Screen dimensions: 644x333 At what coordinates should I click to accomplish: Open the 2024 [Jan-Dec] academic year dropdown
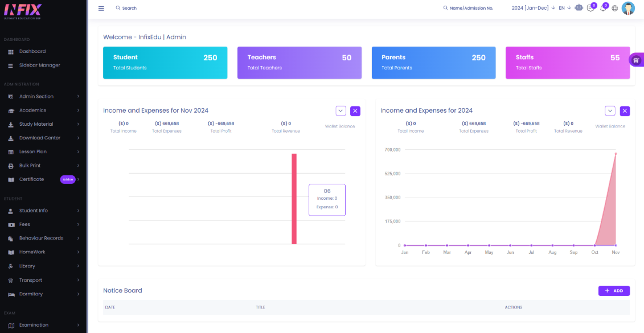click(x=533, y=8)
